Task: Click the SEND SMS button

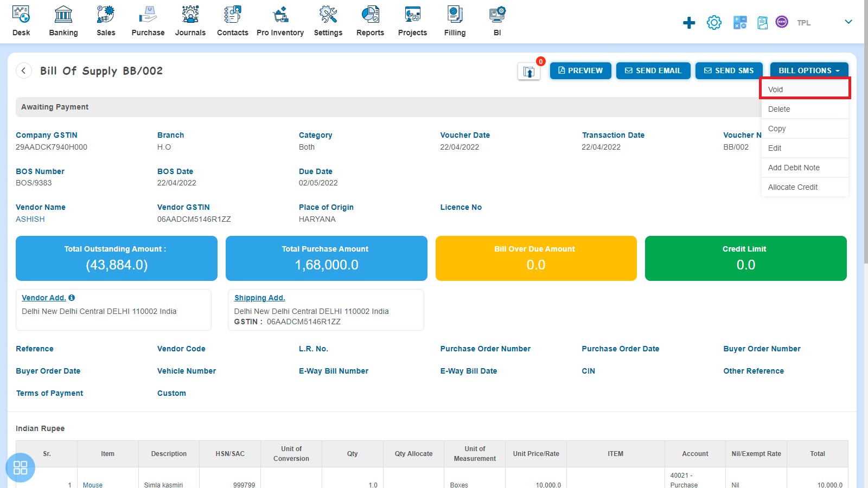Action: click(x=729, y=70)
